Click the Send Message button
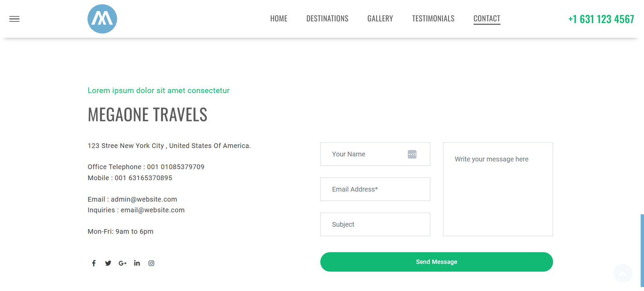Screen dimensions: 644x291 point(437,262)
